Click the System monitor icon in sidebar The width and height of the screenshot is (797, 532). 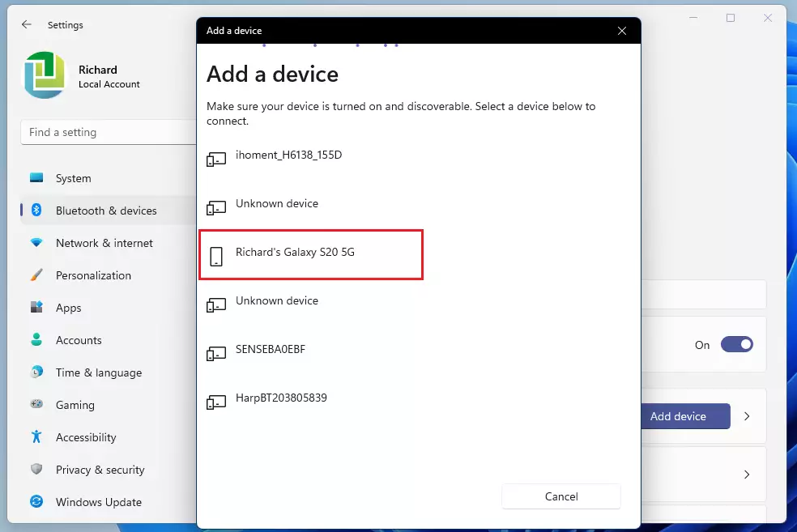[x=36, y=178]
